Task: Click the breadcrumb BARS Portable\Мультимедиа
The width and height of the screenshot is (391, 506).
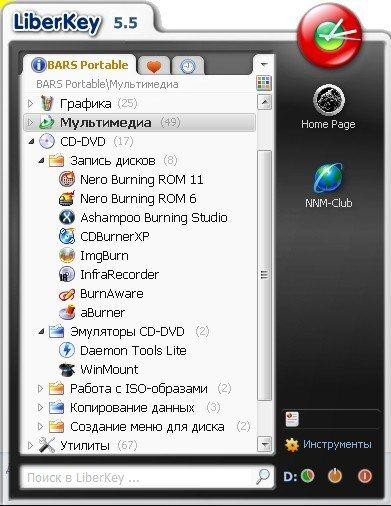Action: pos(107,84)
